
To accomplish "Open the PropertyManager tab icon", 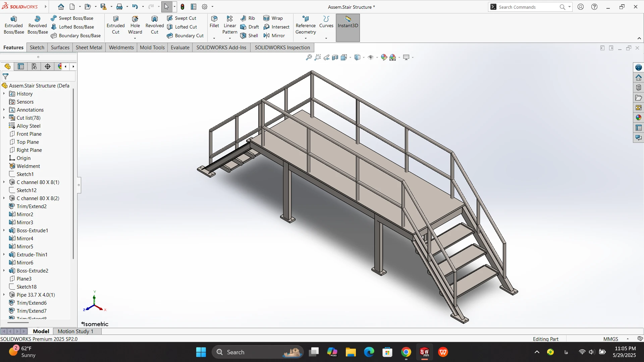I will tap(21, 66).
